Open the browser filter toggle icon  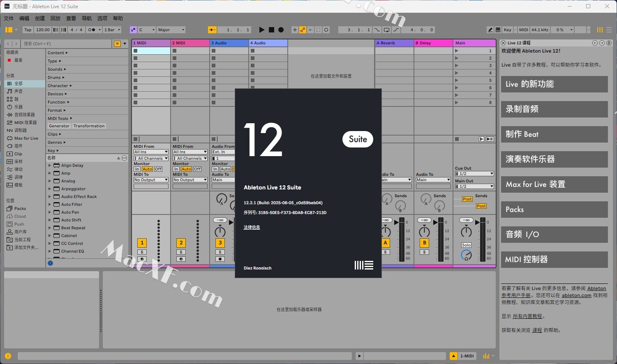click(117, 44)
